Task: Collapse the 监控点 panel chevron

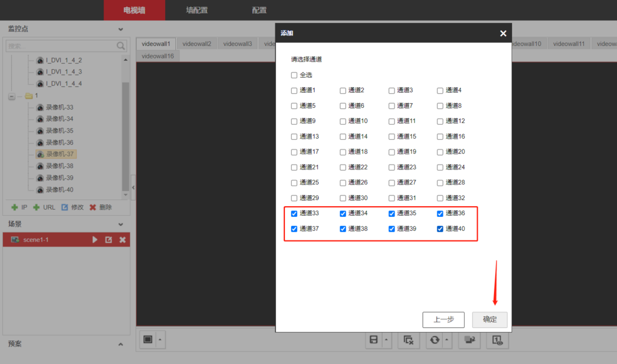Action: coord(121,29)
